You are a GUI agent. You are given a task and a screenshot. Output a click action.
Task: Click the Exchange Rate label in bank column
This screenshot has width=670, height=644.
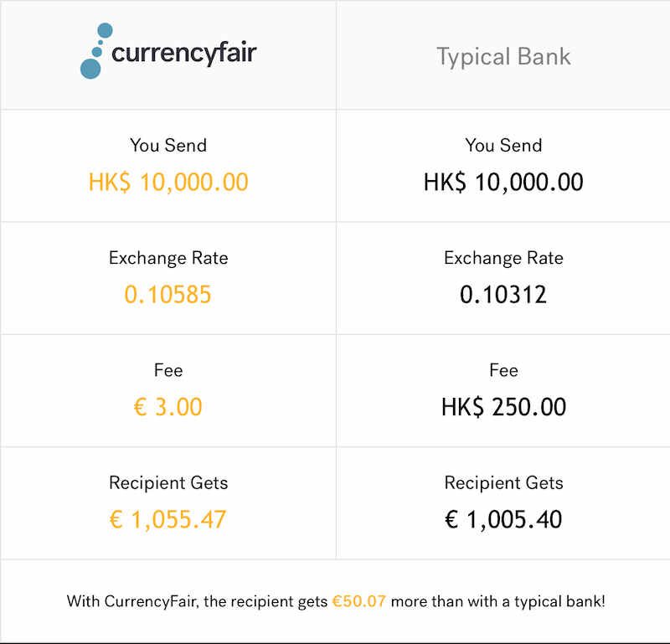[503, 258]
